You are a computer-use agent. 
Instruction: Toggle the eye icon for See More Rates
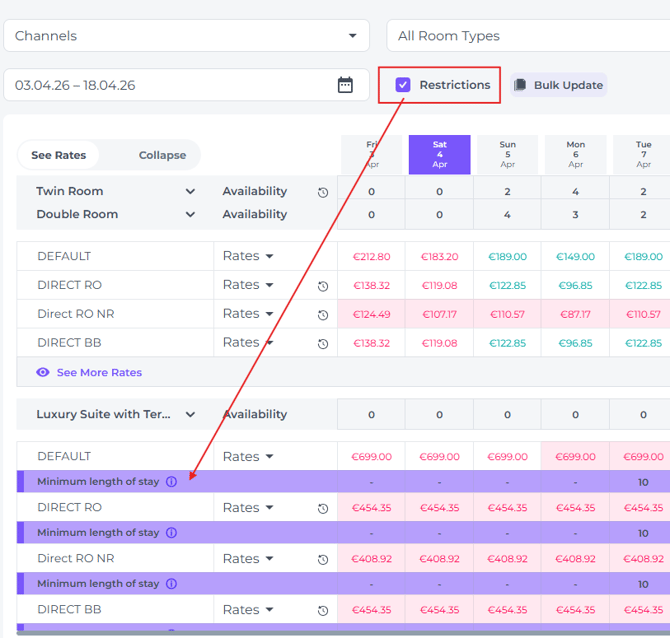[43, 372]
